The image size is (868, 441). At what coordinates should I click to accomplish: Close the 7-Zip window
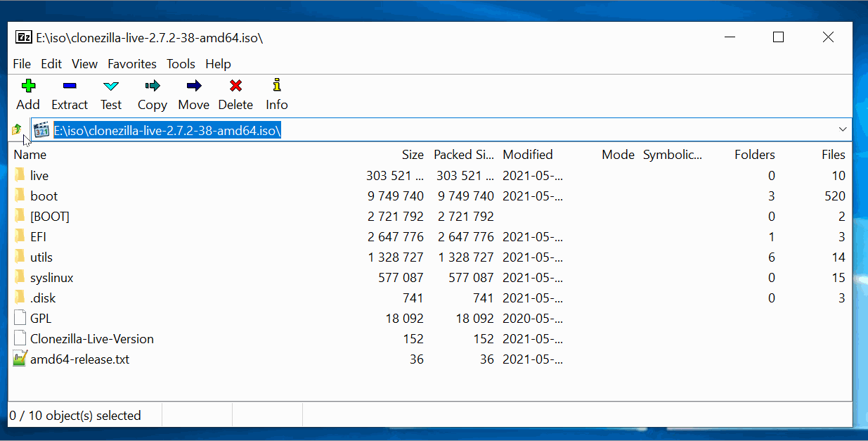point(828,37)
